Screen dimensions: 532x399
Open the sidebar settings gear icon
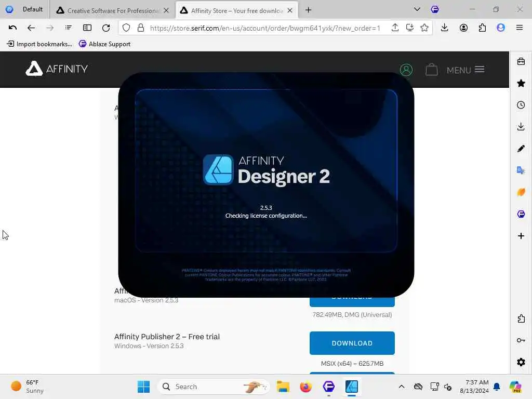pyautogui.click(x=521, y=362)
